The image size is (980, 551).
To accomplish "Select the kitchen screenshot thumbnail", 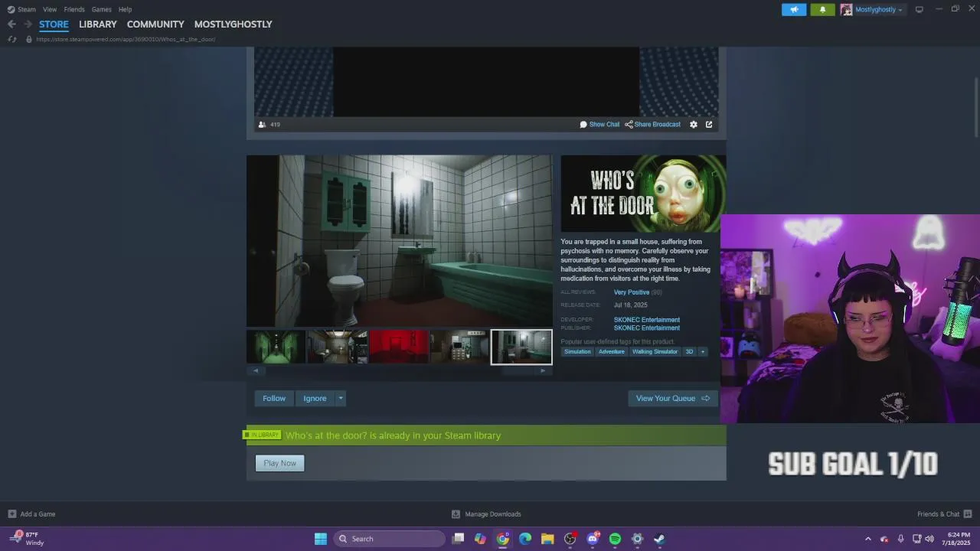I will pyautogui.click(x=338, y=347).
